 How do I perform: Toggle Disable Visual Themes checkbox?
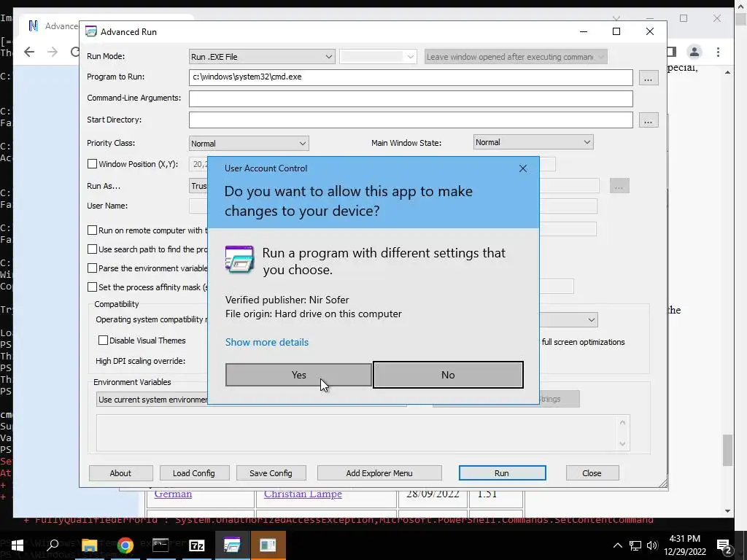click(103, 341)
